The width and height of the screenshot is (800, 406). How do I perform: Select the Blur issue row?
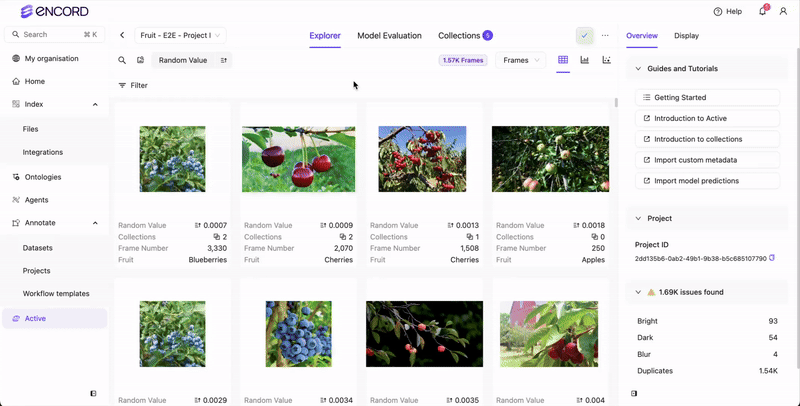coord(707,354)
